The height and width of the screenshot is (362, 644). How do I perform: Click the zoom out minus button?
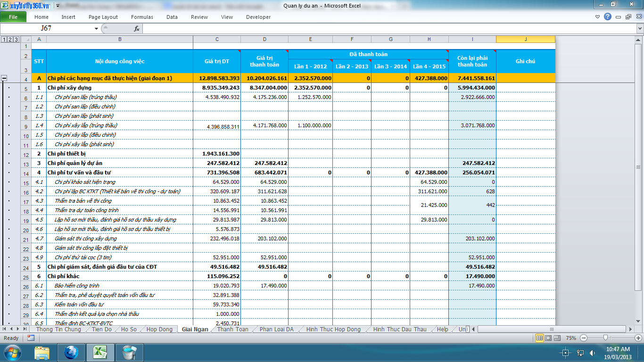tap(584, 338)
